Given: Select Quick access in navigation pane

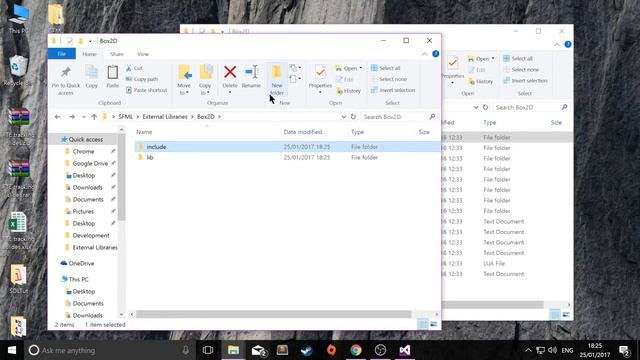Looking at the screenshot, I should [x=85, y=140].
